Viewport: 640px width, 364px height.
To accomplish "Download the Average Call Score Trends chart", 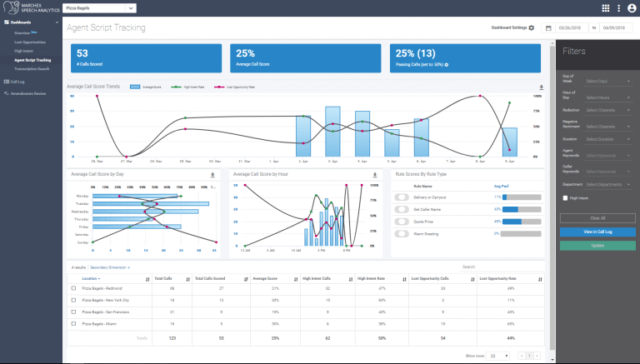I will click(x=542, y=87).
